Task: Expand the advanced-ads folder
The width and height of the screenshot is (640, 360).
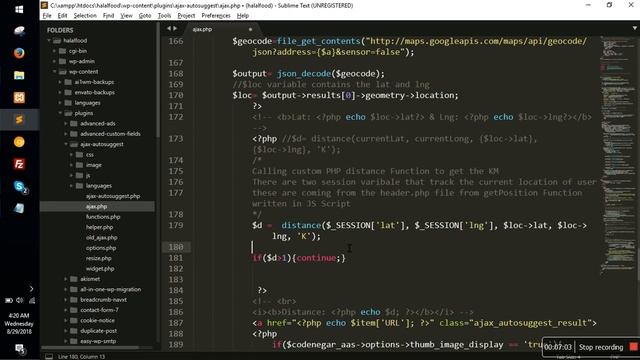Action: pyautogui.click(x=66, y=123)
